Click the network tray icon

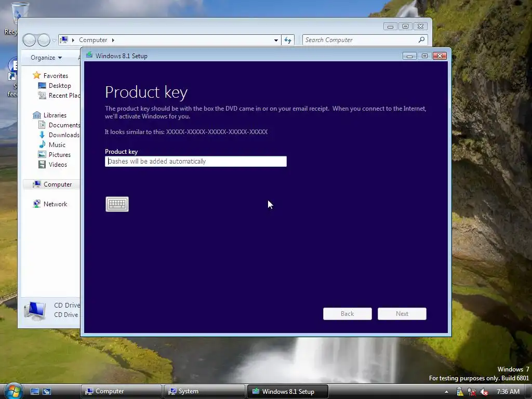coord(472,392)
